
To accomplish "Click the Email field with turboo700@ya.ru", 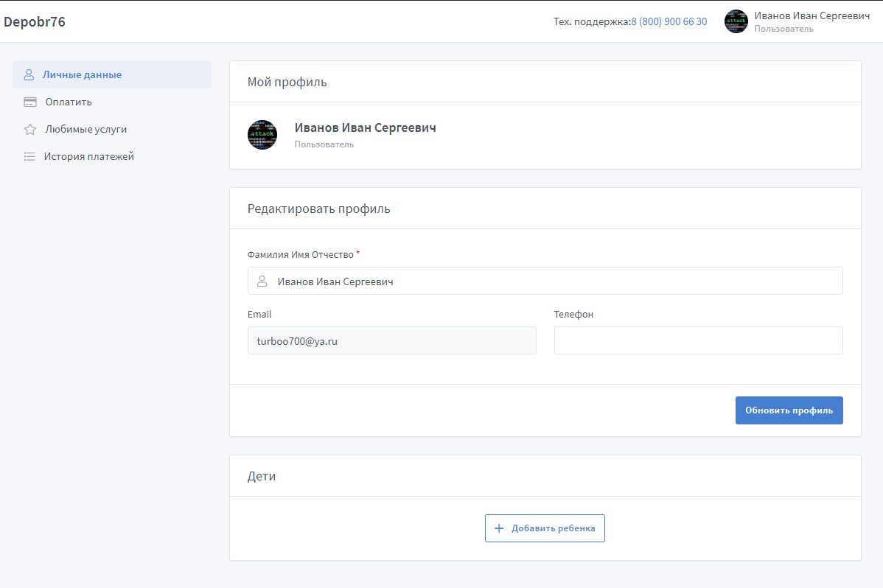I will click(391, 340).
